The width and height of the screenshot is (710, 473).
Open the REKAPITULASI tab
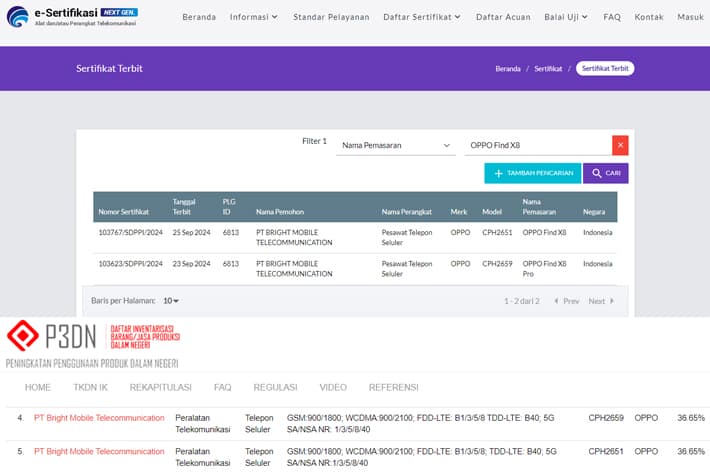(x=160, y=387)
